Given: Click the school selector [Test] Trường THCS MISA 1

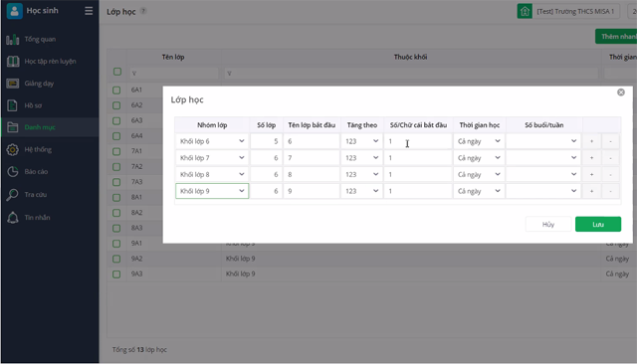Looking at the screenshot, I should click(575, 11).
